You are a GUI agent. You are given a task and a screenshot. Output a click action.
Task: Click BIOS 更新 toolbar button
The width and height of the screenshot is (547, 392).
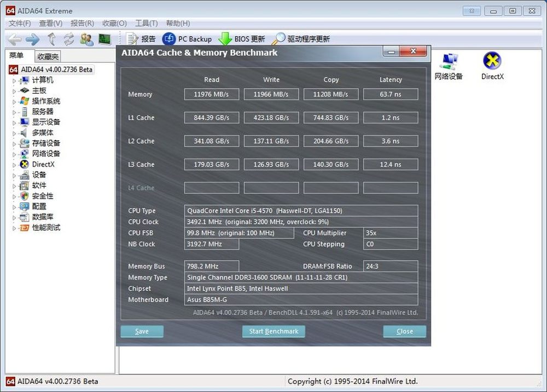tap(241, 39)
